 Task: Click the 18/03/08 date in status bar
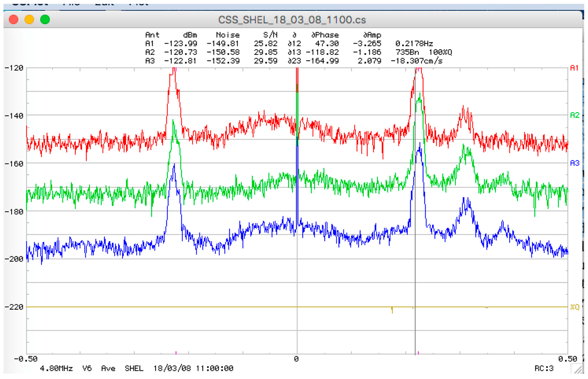(172, 369)
